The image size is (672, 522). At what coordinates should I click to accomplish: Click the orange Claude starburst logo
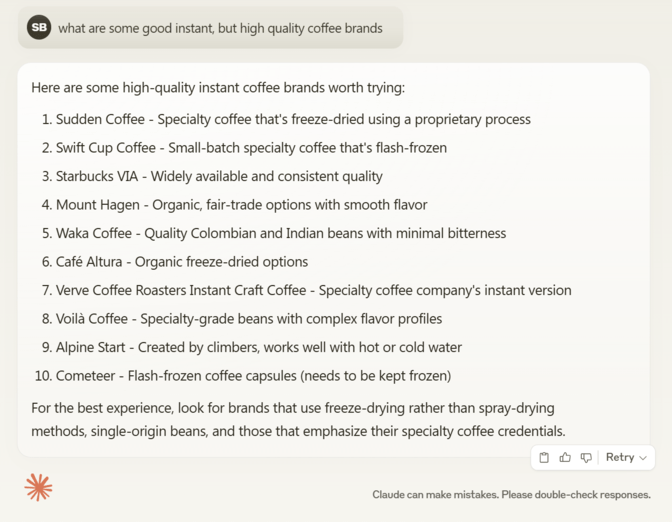click(x=39, y=487)
